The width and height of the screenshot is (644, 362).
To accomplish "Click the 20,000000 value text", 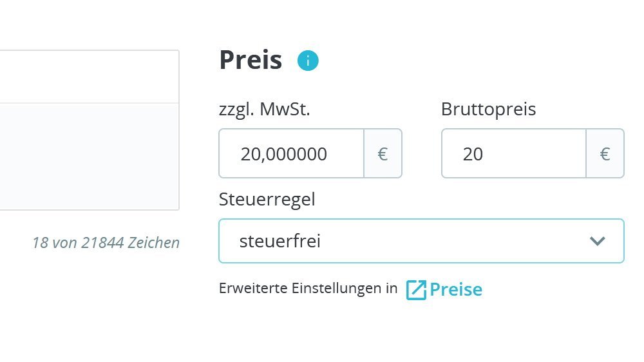I will (x=284, y=155).
